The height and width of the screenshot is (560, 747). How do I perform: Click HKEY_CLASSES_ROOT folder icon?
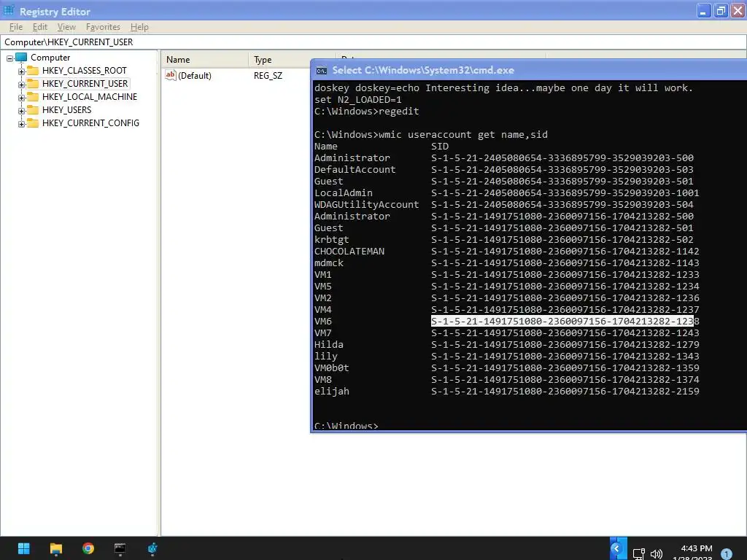(33, 71)
